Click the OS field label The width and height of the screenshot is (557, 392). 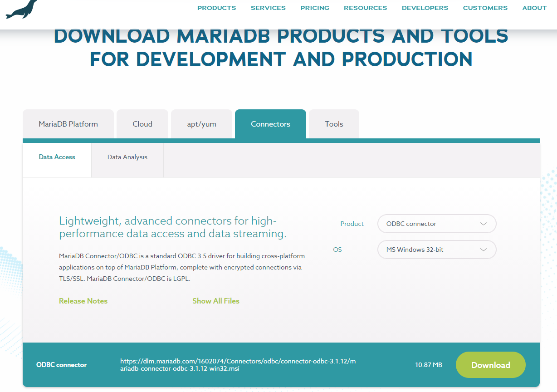tap(337, 250)
